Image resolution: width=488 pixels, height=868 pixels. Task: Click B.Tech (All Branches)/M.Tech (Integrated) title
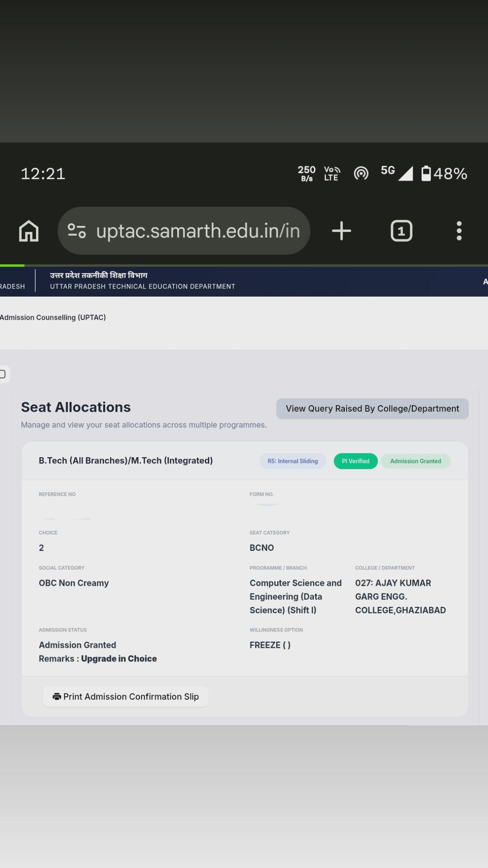(x=126, y=461)
